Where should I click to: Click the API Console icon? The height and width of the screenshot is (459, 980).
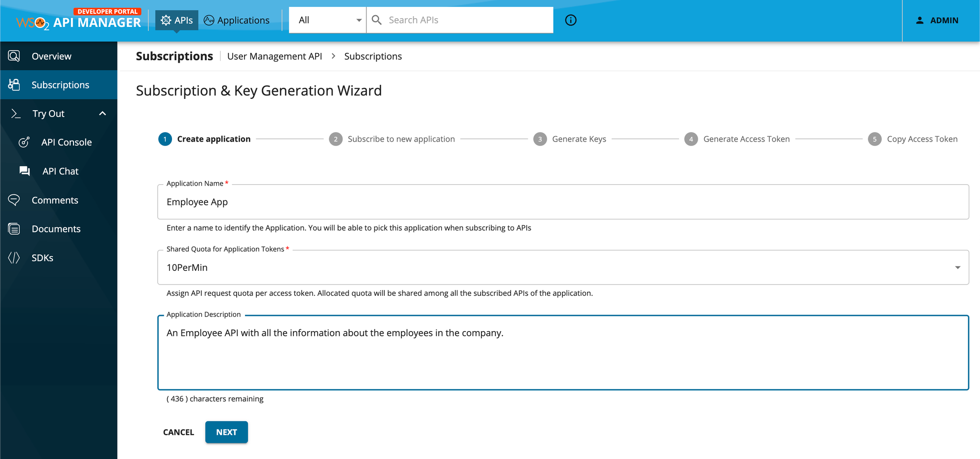[x=24, y=142]
